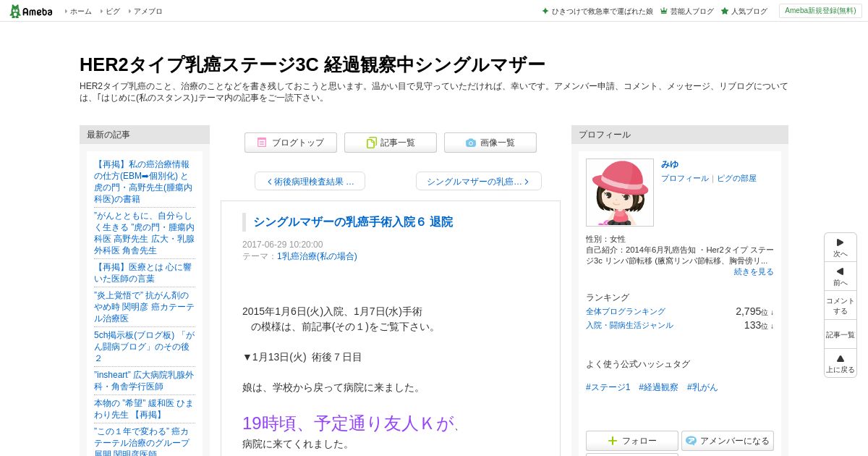Click text '▼1月13日(火) 術後７日目'
The height and width of the screenshot is (456, 868).
pyautogui.click(x=302, y=357)
